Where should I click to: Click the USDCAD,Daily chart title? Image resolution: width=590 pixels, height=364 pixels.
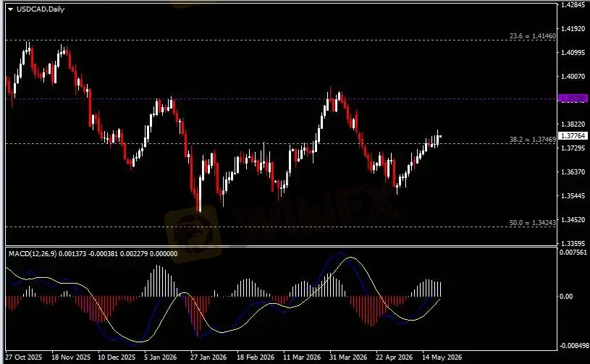click(x=41, y=9)
